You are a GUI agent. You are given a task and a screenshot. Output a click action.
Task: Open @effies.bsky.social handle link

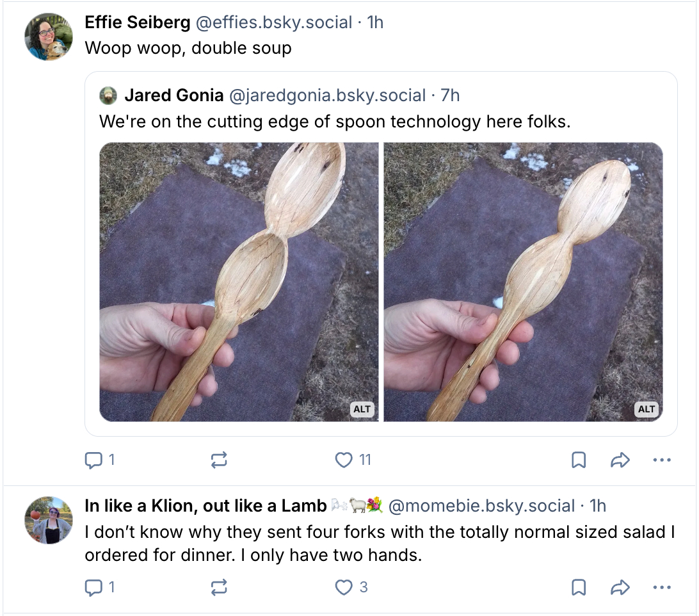273,22
